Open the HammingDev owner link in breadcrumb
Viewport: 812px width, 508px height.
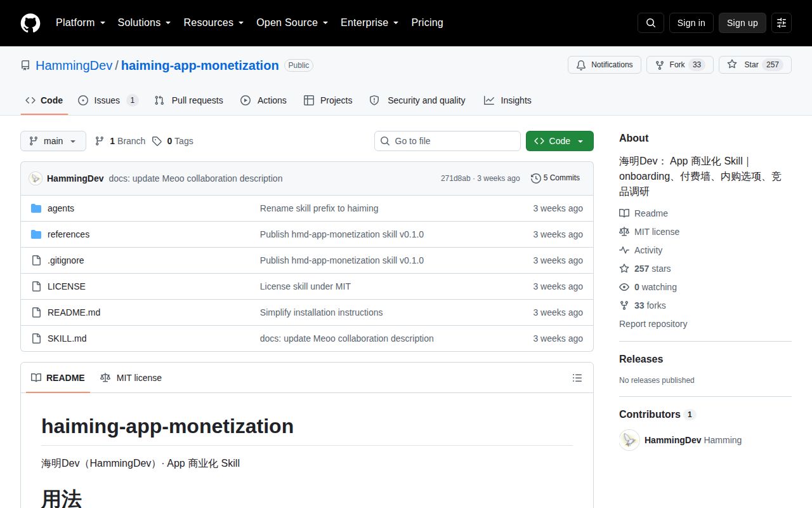coord(74,65)
